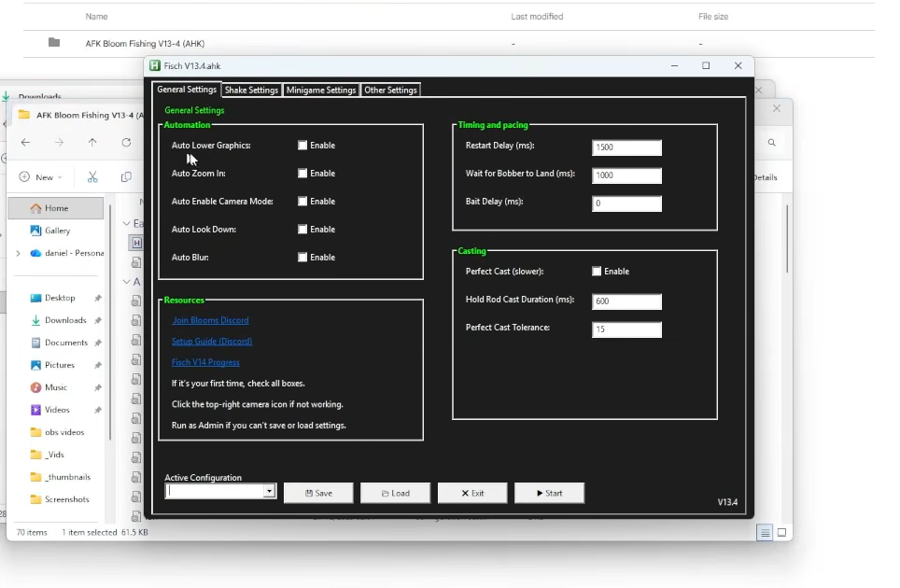The width and height of the screenshot is (900, 588).
Task: Click the Explorer window vertical scrollbar
Action: (787, 239)
